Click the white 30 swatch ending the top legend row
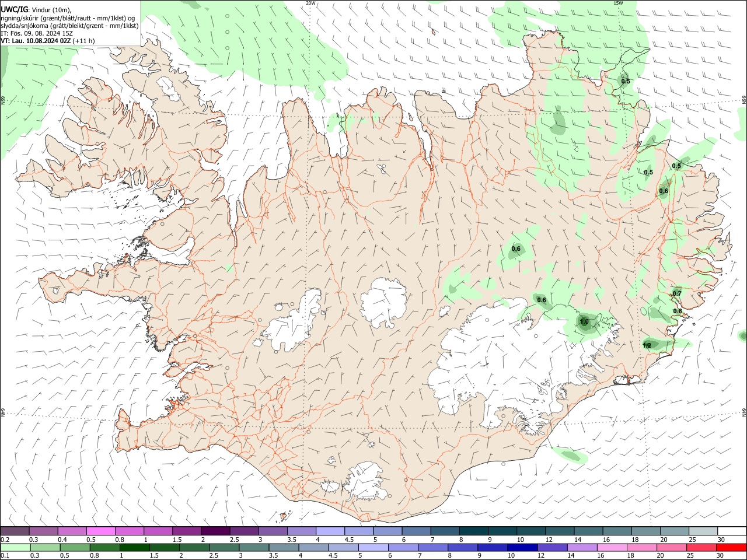747x560 pixels. (x=731, y=531)
